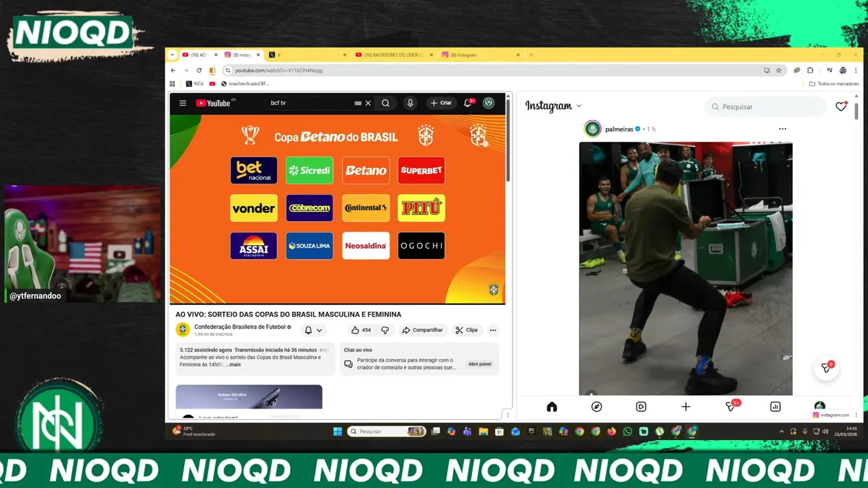The width and height of the screenshot is (868, 488).
Task: Bookmark this page with the star icon
Action: [778, 70]
